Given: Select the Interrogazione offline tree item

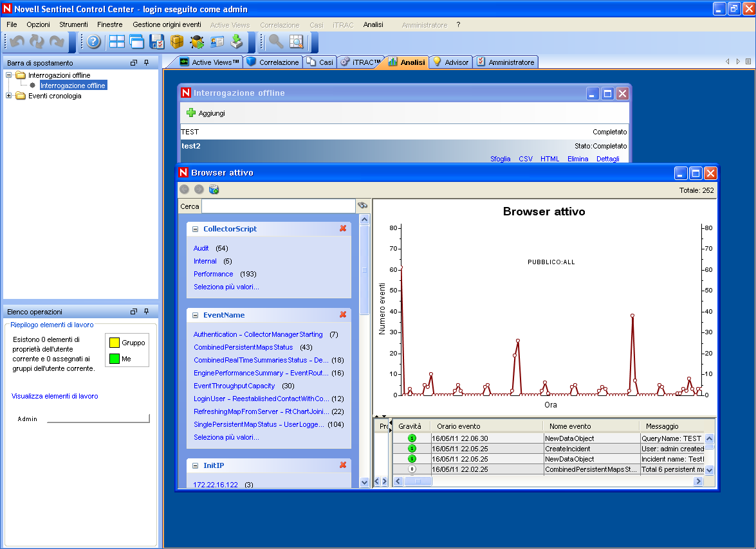Looking at the screenshot, I should point(73,85).
